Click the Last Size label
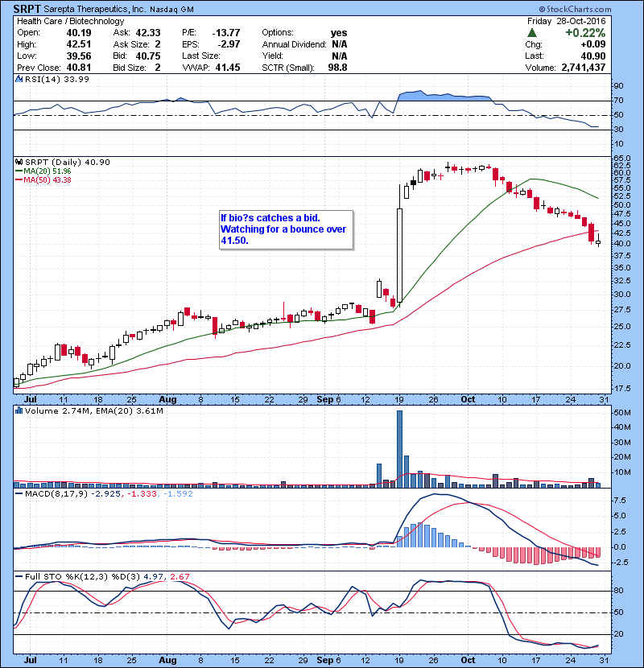Viewport: 644px width, 668px height. click(201, 56)
